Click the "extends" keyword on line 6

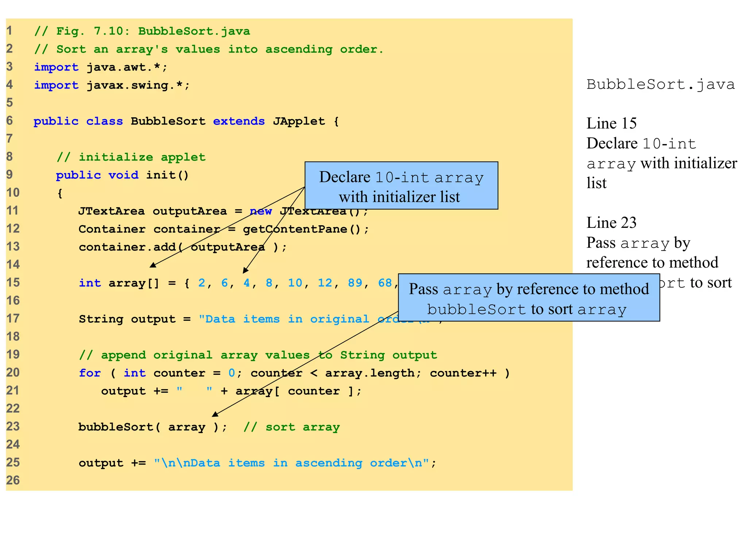pos(239,121)
